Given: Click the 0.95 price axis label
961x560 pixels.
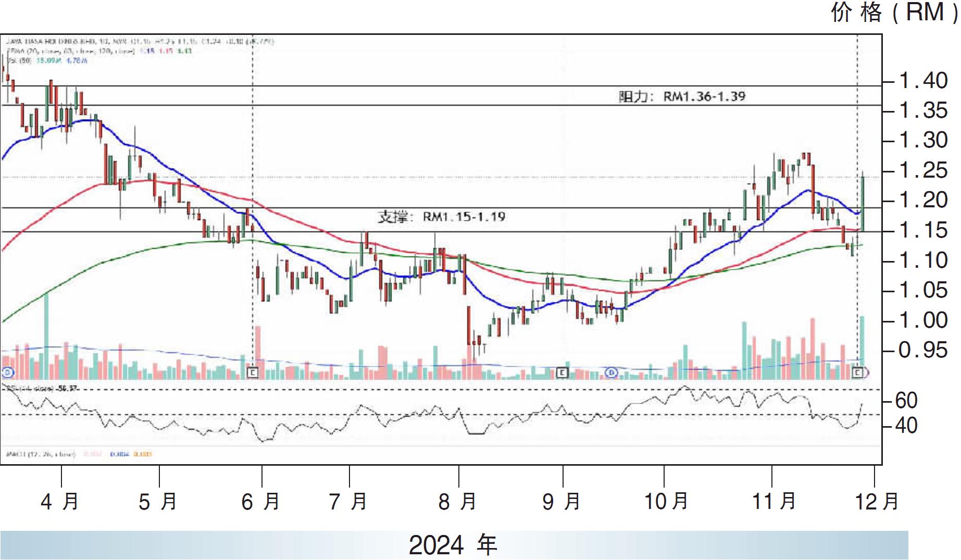Looking at the screenshot, I should [x=923, y=350].
